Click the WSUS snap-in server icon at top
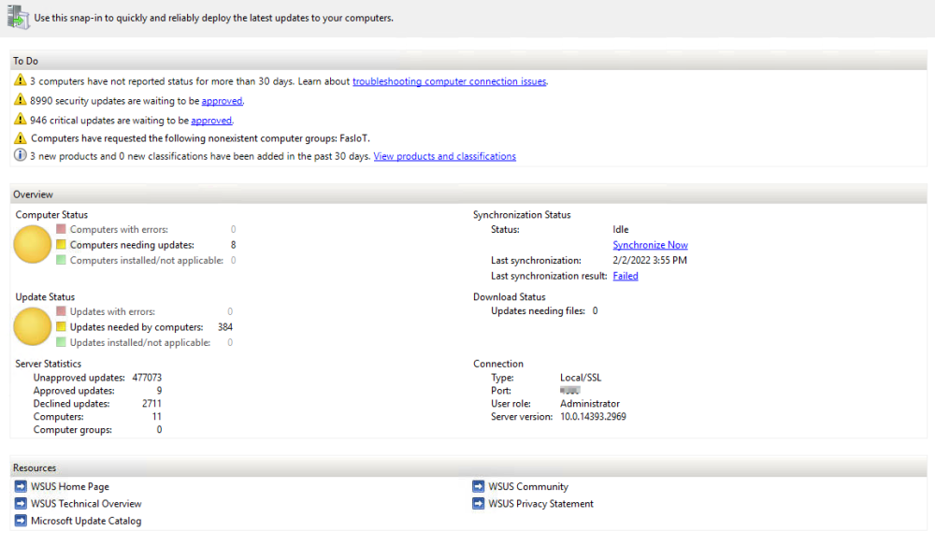 pos(18,17)
